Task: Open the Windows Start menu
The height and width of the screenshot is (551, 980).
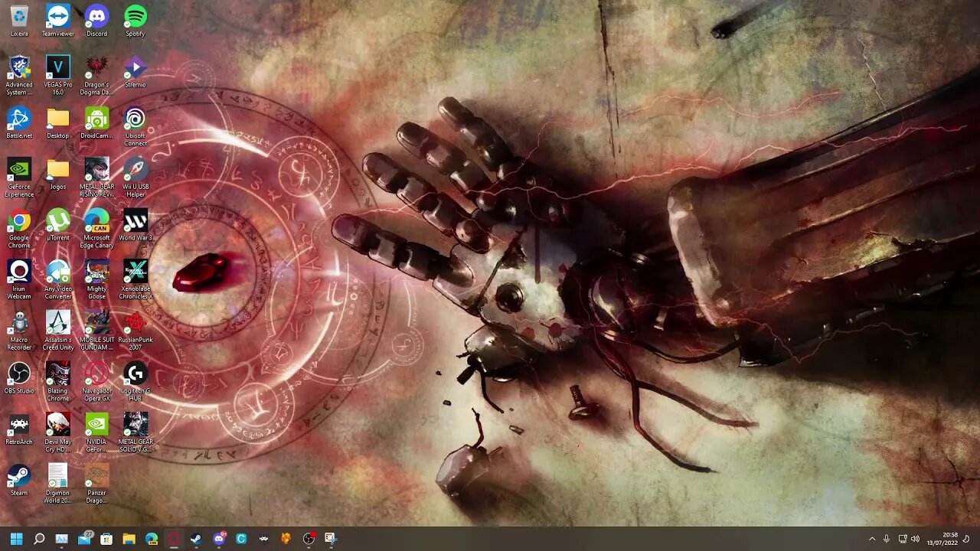Action: [x=16, y=539]
